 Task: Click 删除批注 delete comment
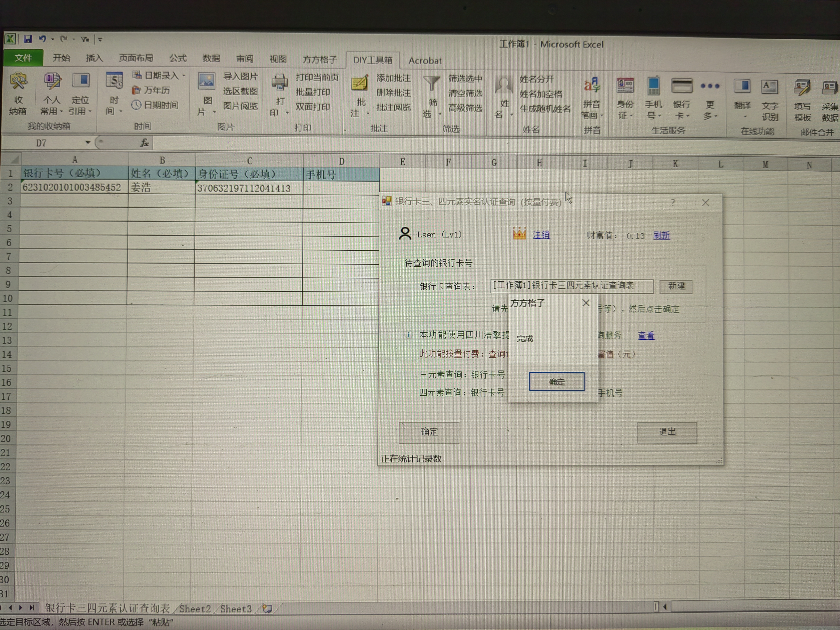[393, 93]
